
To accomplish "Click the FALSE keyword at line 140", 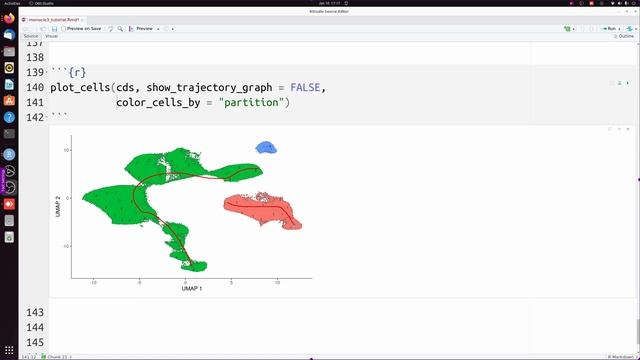I will (305, 87).
